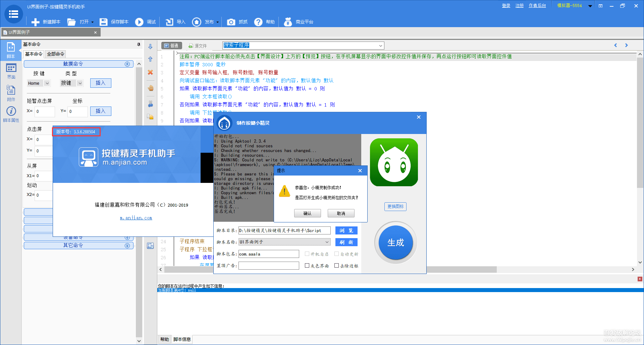The height and width of the screenshot is (345, 644).
Task: Switch to the 源文件 view tab
Action: [198, 46]
